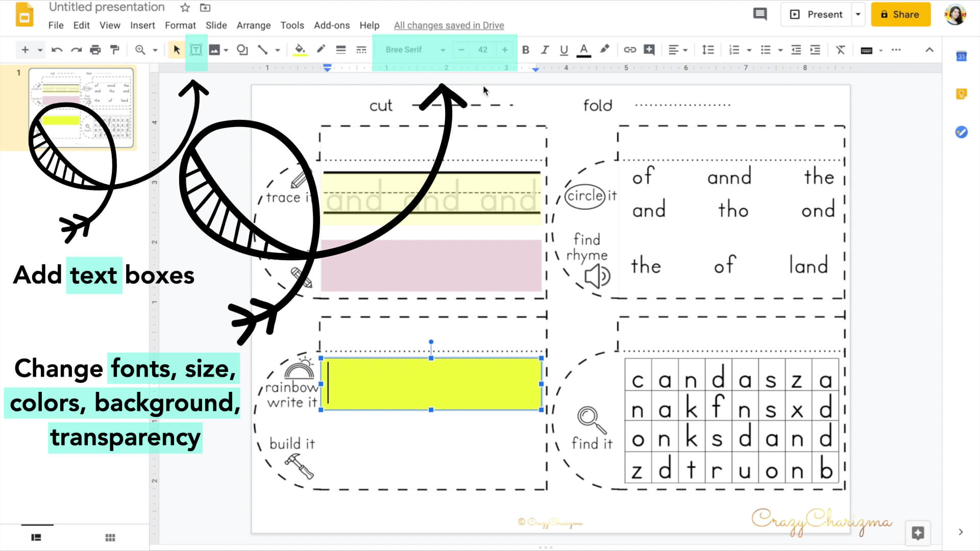Image resolution: width=980 pixels, height=551 pixels.
Task: Click the Bold formatting icon
Action: pyautogui.click(x=526, y=49)
